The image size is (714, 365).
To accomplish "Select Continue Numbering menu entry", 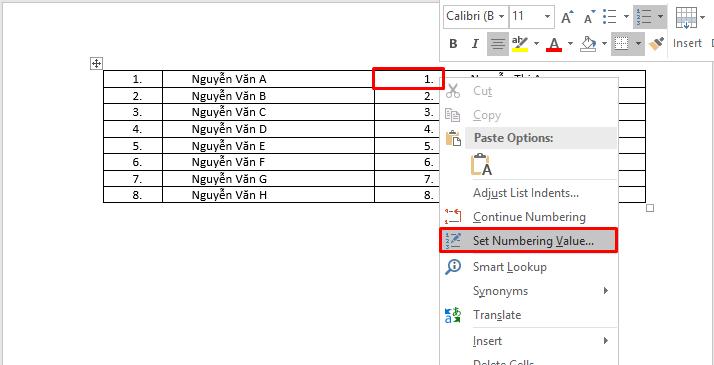I will coord(528,217).
